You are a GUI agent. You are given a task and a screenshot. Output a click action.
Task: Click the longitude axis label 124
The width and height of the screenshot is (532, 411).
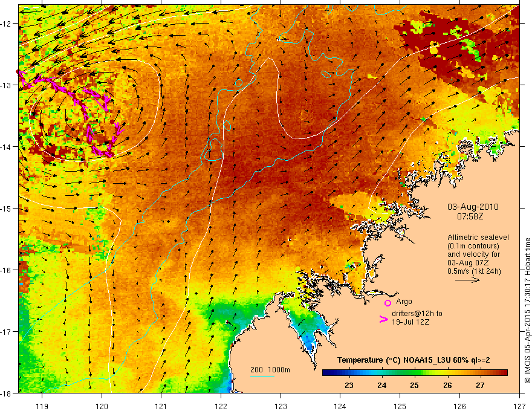point(340,406)
